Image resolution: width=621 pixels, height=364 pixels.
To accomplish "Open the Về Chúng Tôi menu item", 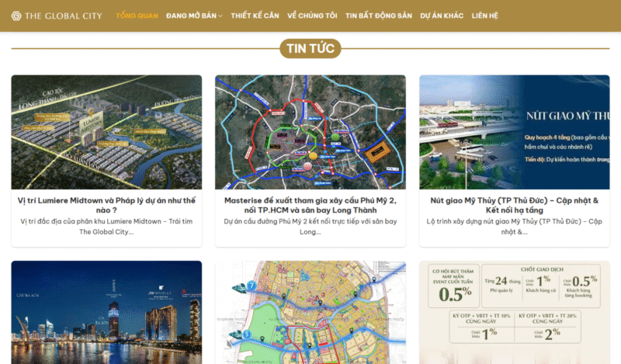I will [312, 16].
